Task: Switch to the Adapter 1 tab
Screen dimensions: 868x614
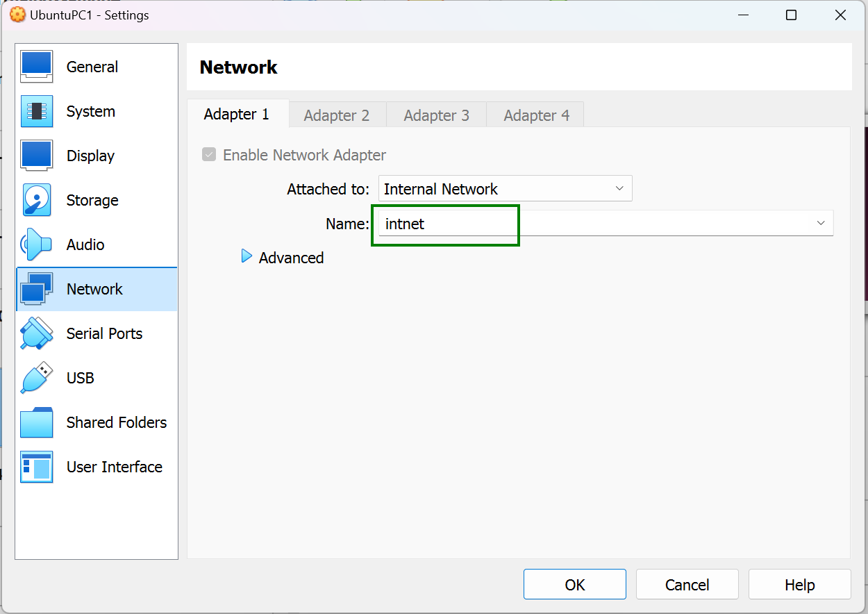Action: (x=237, y=114)
